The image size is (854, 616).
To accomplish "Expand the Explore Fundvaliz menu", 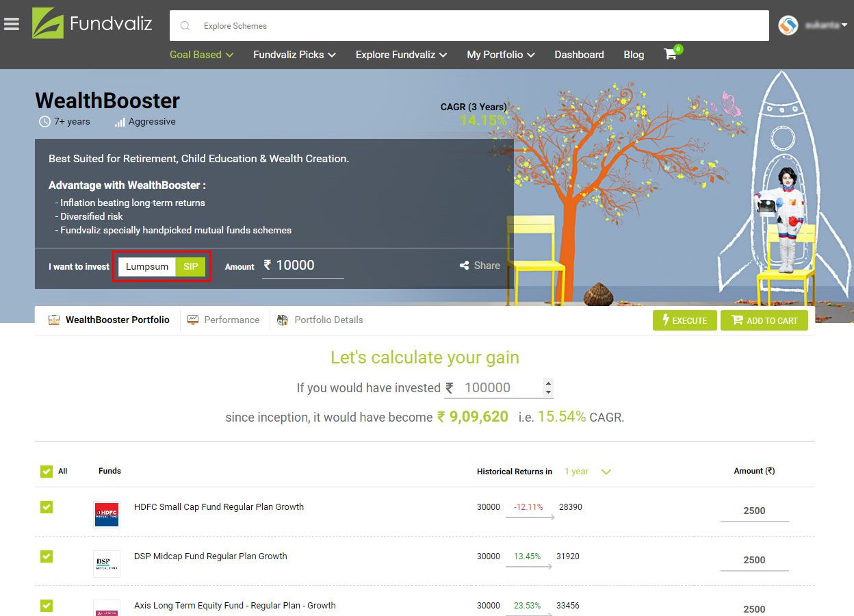I will (x=401, y=55).
